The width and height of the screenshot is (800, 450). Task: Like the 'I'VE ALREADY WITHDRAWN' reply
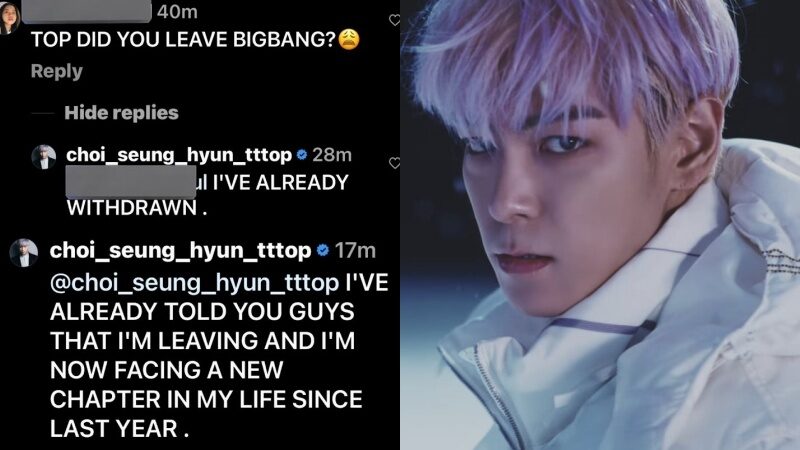click(x=394, y=163)
